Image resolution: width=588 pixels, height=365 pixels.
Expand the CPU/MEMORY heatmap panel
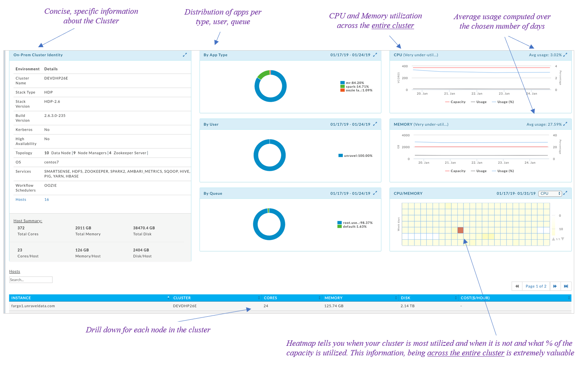565,193
